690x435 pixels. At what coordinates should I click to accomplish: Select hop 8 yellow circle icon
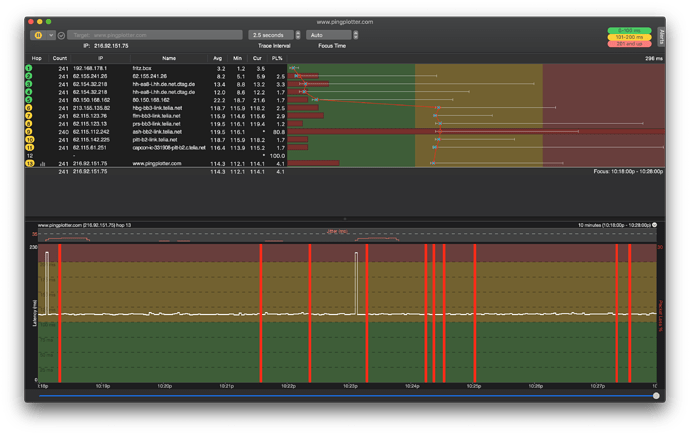click(29, 124)
